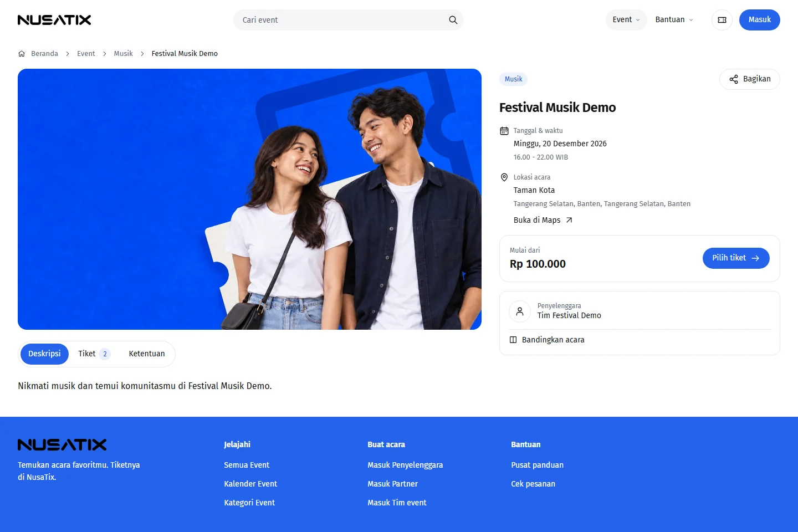The image size is (798, 532).
Task: Click the NusaTix logo in the footer
Action: (62, 444)
